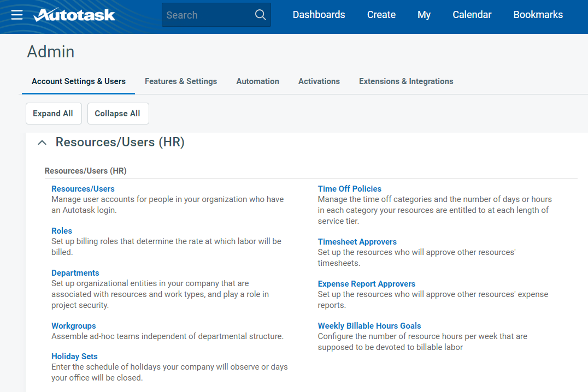This screenshot has width=588, height=392.
Task: Click the Autotask logo
Action: 74,15
